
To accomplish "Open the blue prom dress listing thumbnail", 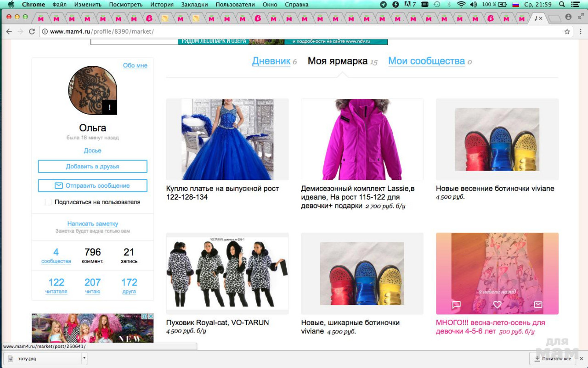I will click(x=227, y=139).
